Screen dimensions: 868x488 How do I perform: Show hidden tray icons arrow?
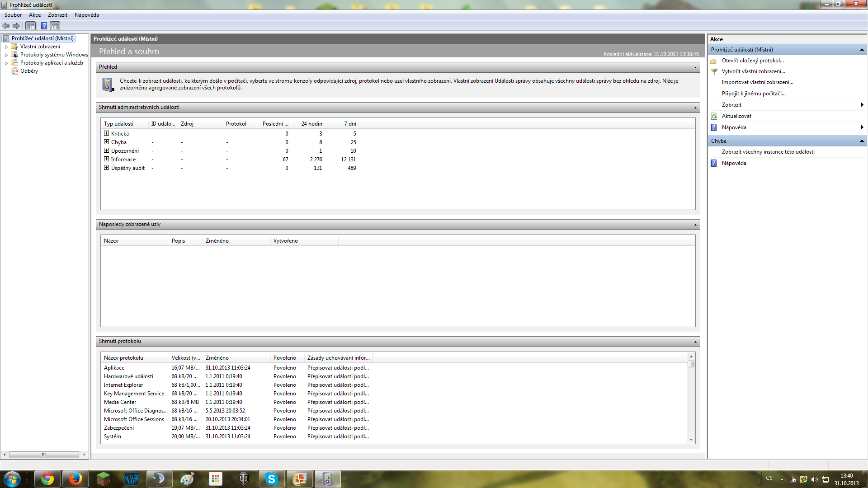click(782, 479)
